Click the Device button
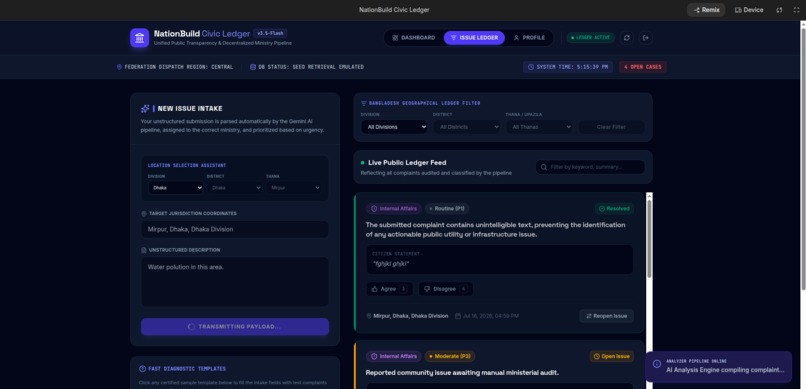The width and height of the screenshot is (806, 389). 749,10
